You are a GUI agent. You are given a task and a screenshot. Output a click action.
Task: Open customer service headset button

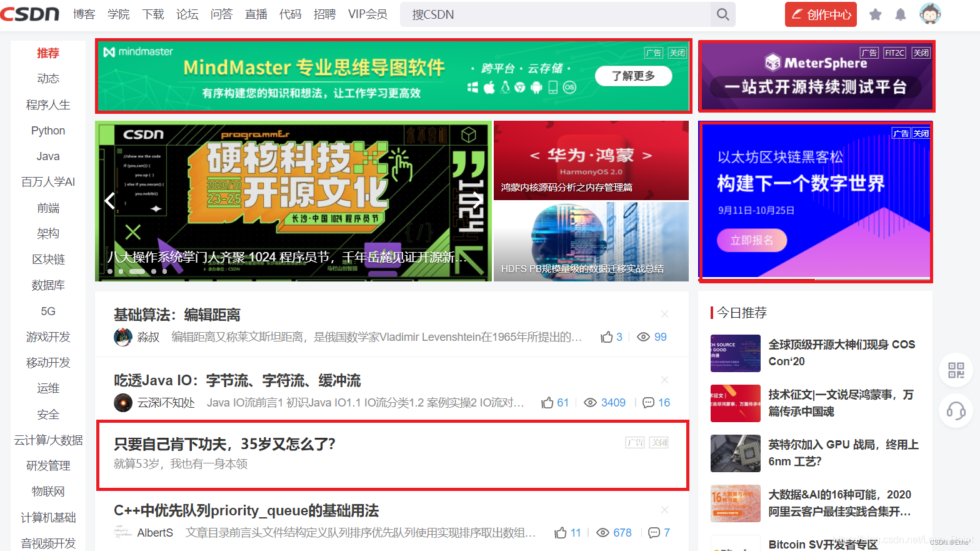956,411
